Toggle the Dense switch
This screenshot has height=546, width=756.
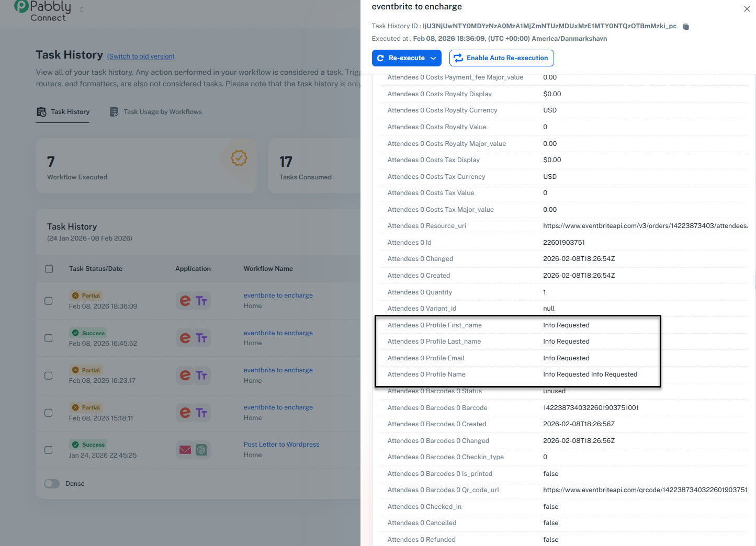click(52, 484)
